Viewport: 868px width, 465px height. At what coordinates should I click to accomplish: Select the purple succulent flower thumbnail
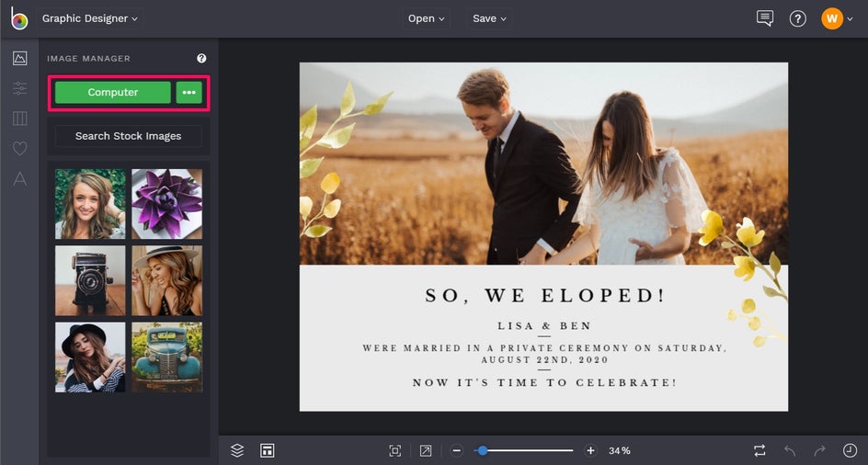167,204
